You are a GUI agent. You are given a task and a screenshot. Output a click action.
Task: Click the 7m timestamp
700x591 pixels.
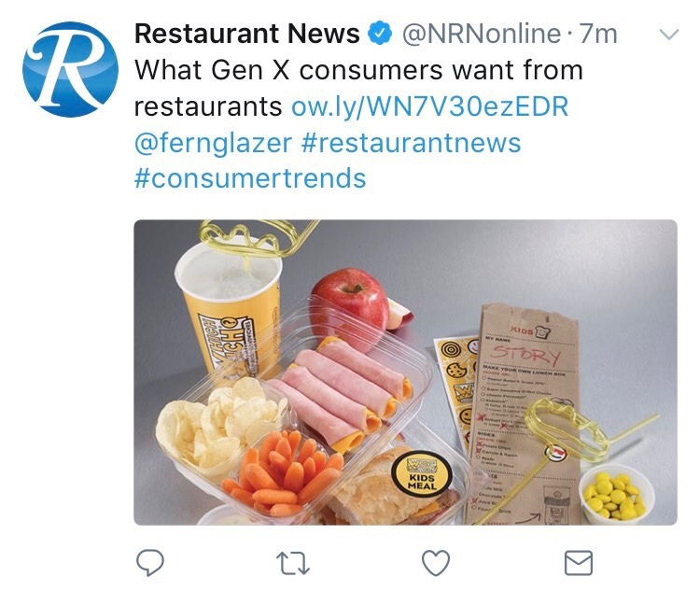point(598,34)
